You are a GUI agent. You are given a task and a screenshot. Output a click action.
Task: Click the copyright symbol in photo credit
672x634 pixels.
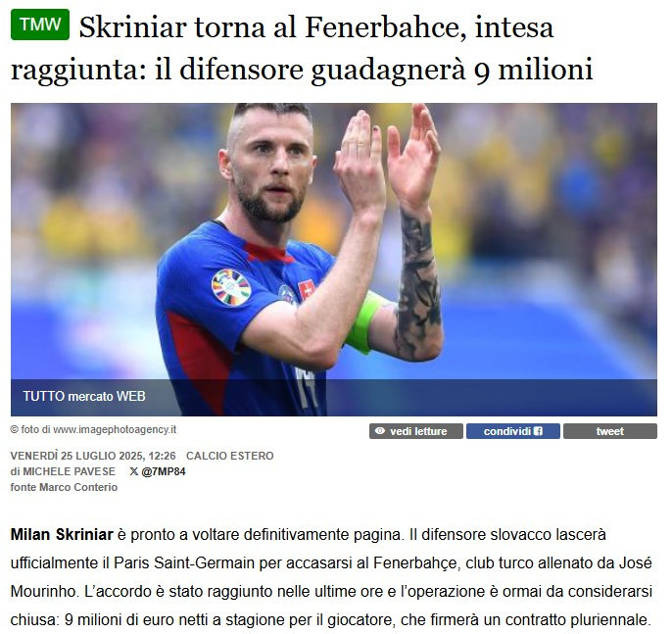[14, 429]
